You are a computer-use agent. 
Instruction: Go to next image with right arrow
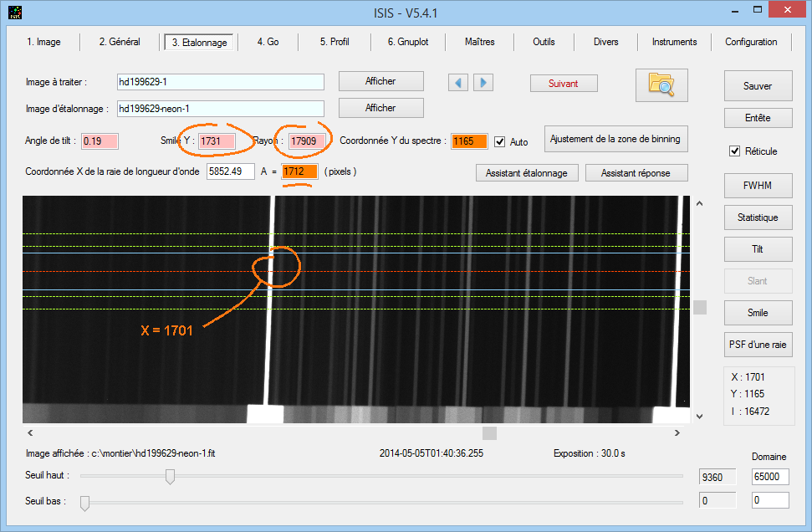(x=483, y=82)
